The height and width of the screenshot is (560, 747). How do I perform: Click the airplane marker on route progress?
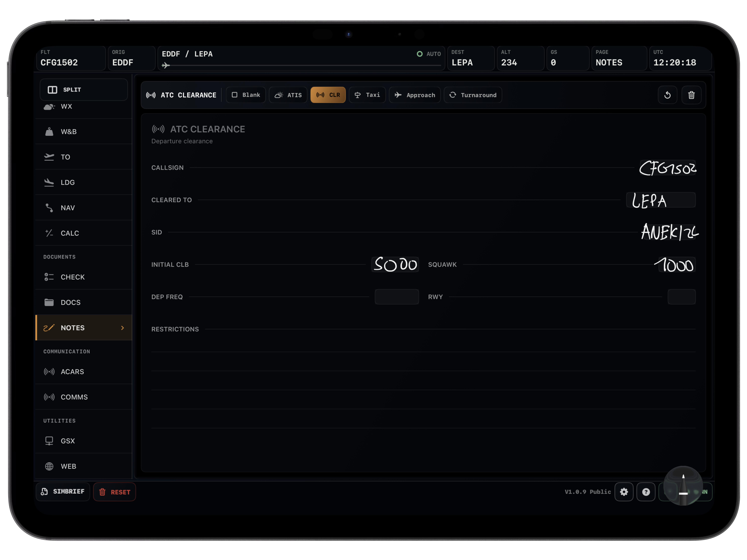coord(165,65)
